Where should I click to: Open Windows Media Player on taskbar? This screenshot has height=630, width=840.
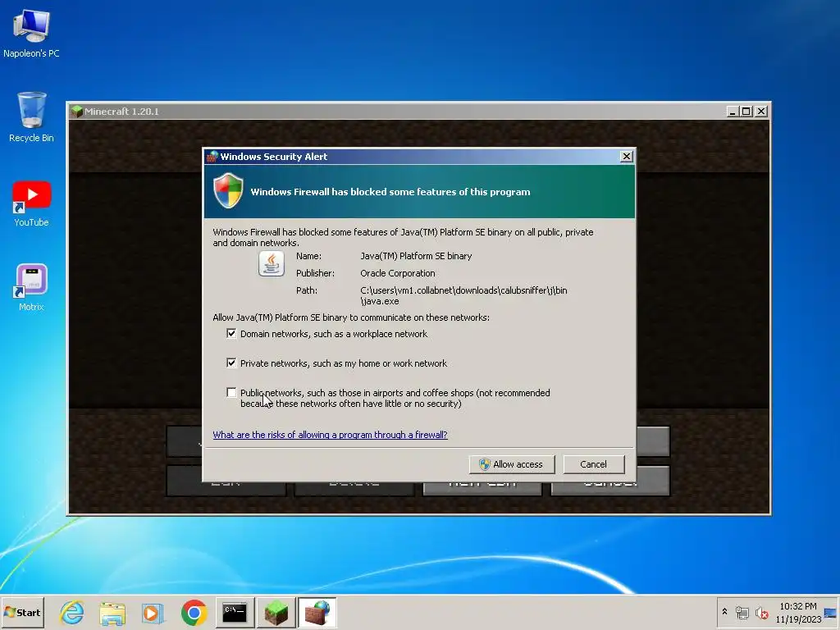click(153, 612)
